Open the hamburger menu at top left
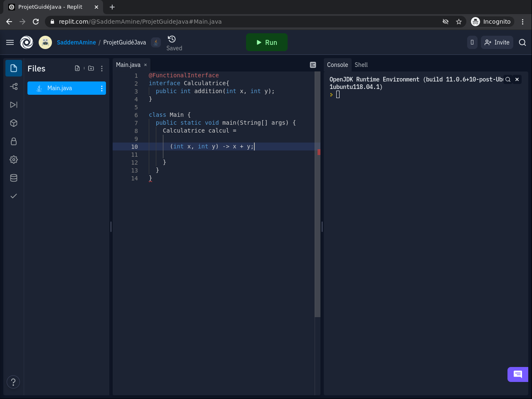Image resolution: width=532 pixels, height=399 pixels. pos(10,42)
